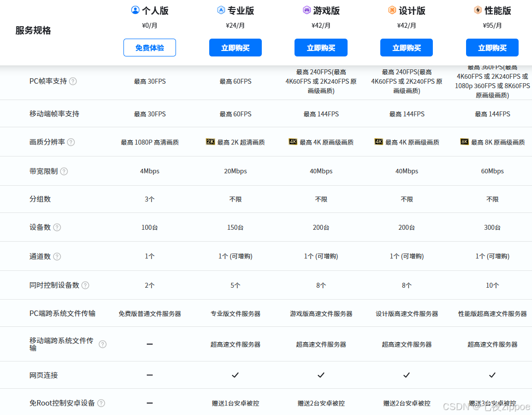Select the 设计版 plan title
532x415 pixels.
pos(412,11)
